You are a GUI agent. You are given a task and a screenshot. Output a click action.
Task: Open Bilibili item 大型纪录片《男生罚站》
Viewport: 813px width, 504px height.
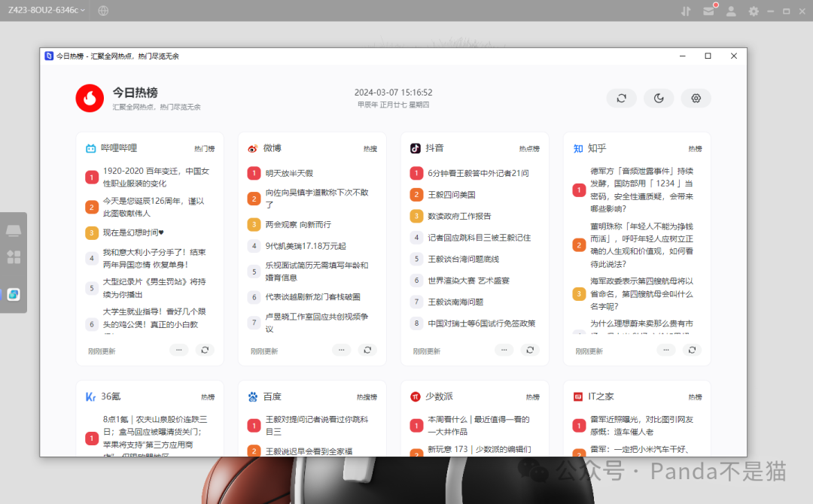pos(154,288)
